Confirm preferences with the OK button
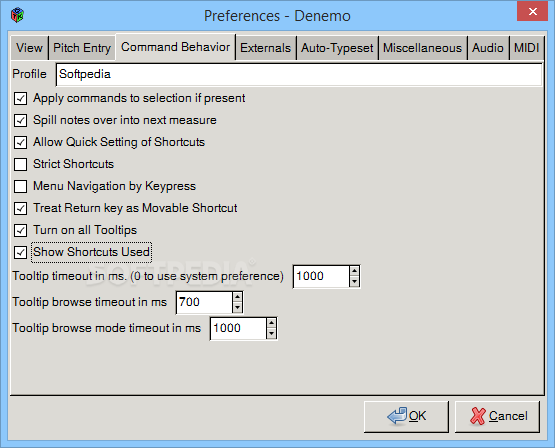Image resolution: width=555 pixels, height=448 pixels. [x=406, y=417]
